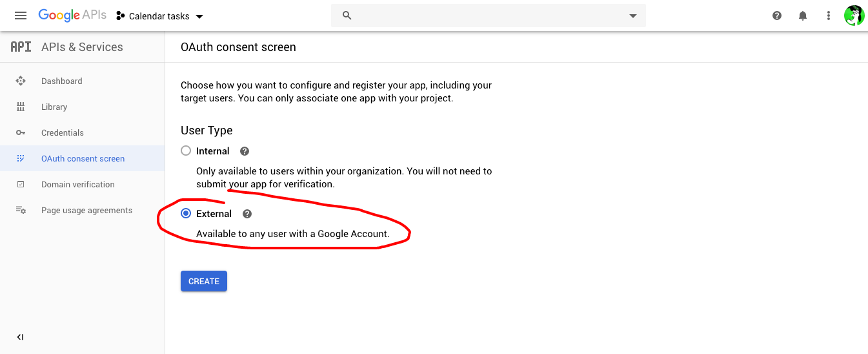Click the help icon next to Internal
Screen dimensions: 868x354
click(x=245, y=151)
